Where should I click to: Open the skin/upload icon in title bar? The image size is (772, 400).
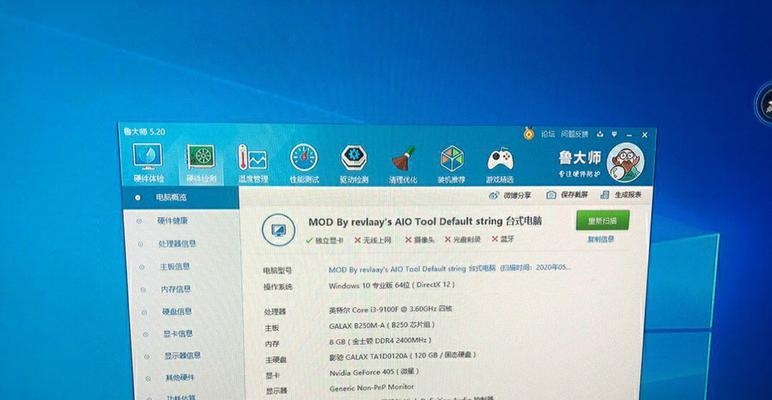click(600, 134)
